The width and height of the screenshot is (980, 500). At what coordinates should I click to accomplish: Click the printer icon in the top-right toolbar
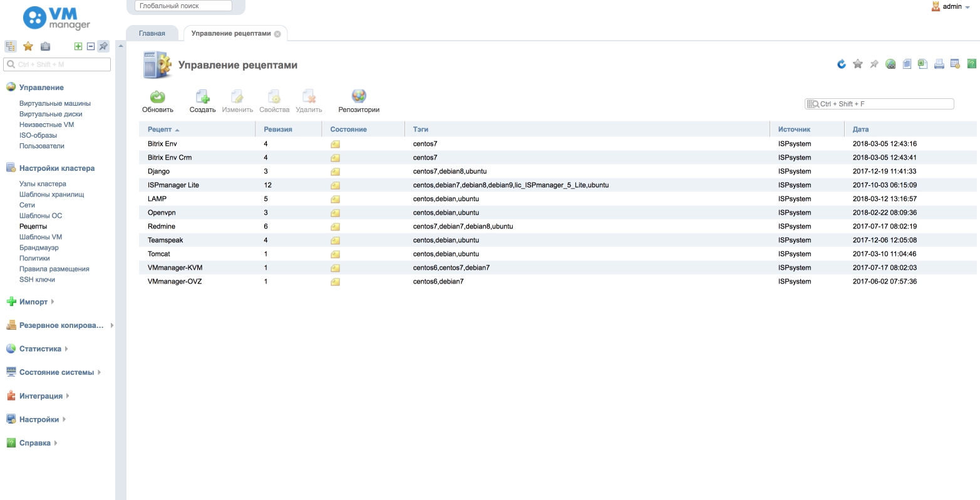click(x=939, y=64)
